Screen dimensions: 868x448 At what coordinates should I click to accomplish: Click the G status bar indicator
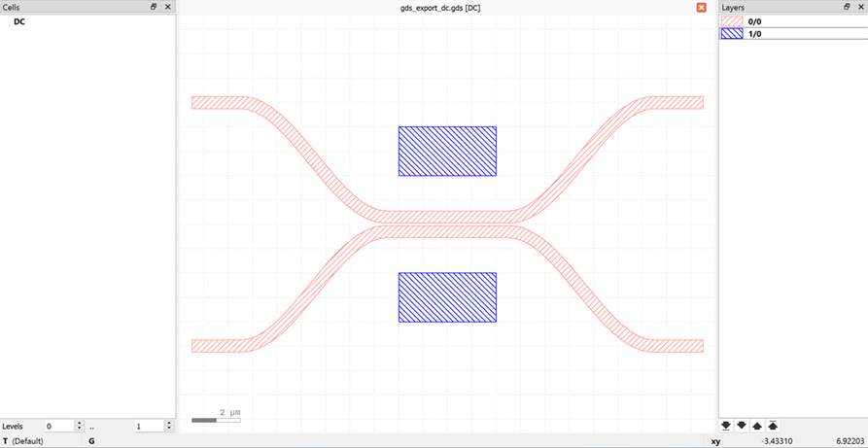point(91,441)
